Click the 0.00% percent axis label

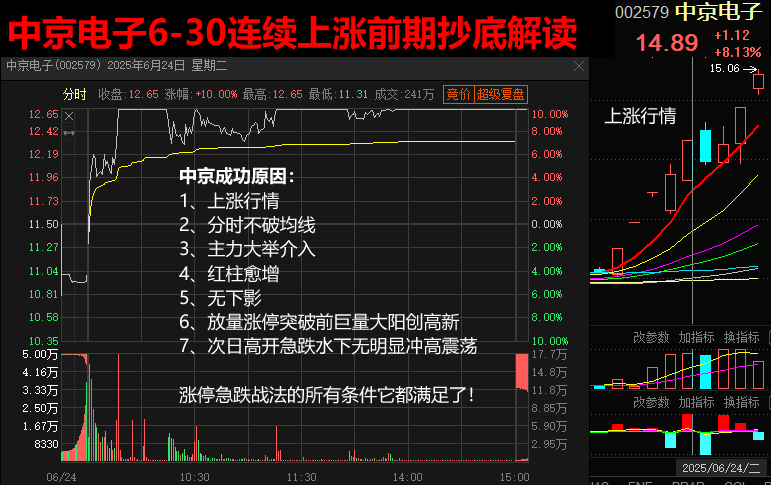547,224
